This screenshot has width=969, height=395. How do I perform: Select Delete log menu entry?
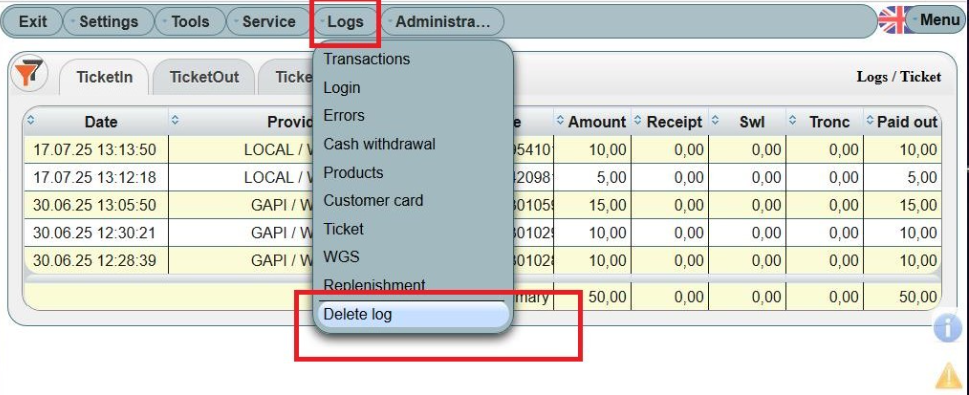click(x=413, y=314)
